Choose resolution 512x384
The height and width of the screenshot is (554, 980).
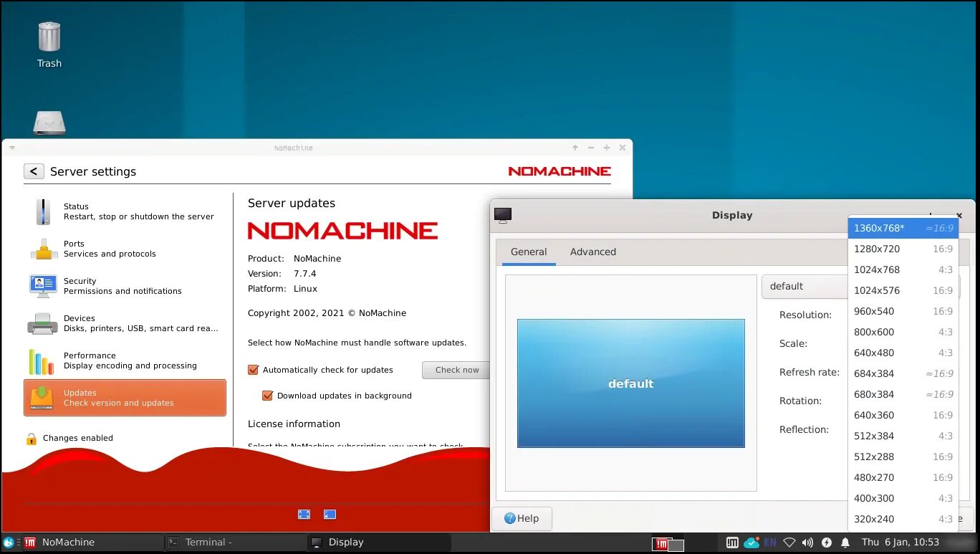(903, 436)
